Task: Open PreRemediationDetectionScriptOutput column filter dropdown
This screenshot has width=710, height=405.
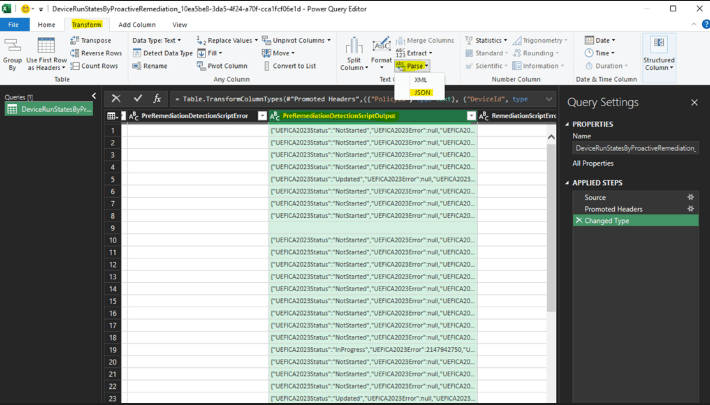Action: pyautogui.click(x=471, y=116)
